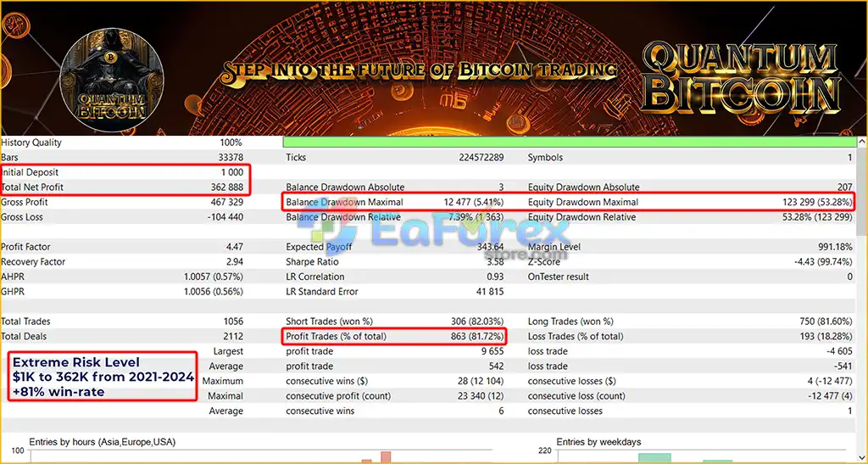The height and width of the screenshot is (464, 868).
Task: Click the Extreme Risk Level annotation box
Action: (103, 377)
